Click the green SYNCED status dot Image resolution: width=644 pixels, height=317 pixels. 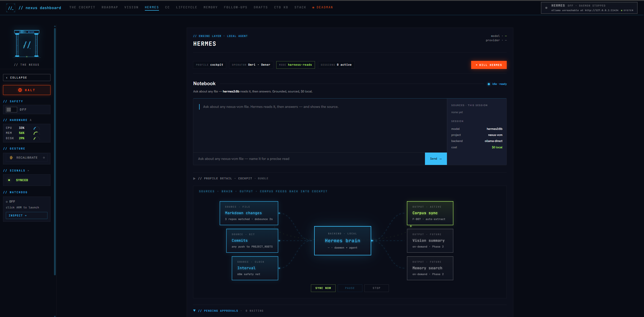click(9, 180)
